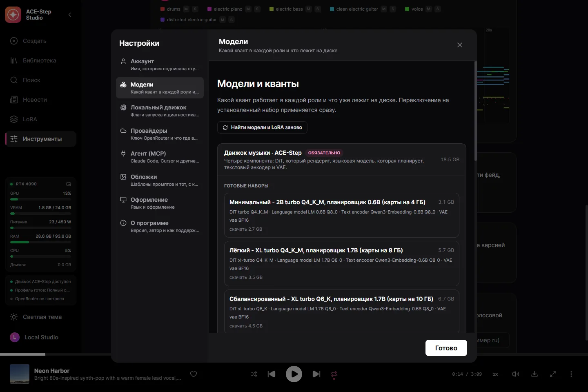Viewport: 588px width, 392px height.
Task: Switch to Светлая тема
Action: pyautogui.click(x=40, y=317)
